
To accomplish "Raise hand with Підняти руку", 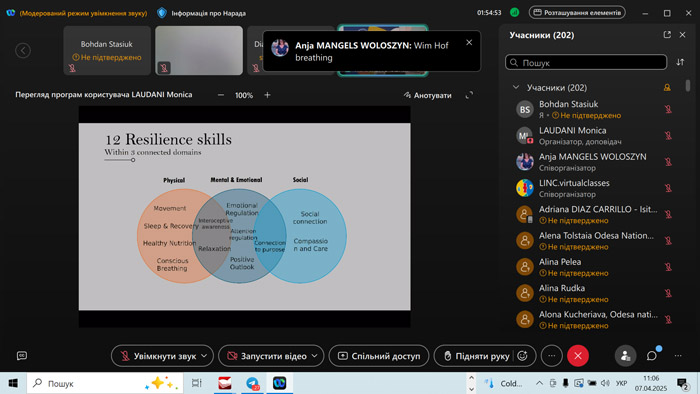I will (x=476, y=356).
